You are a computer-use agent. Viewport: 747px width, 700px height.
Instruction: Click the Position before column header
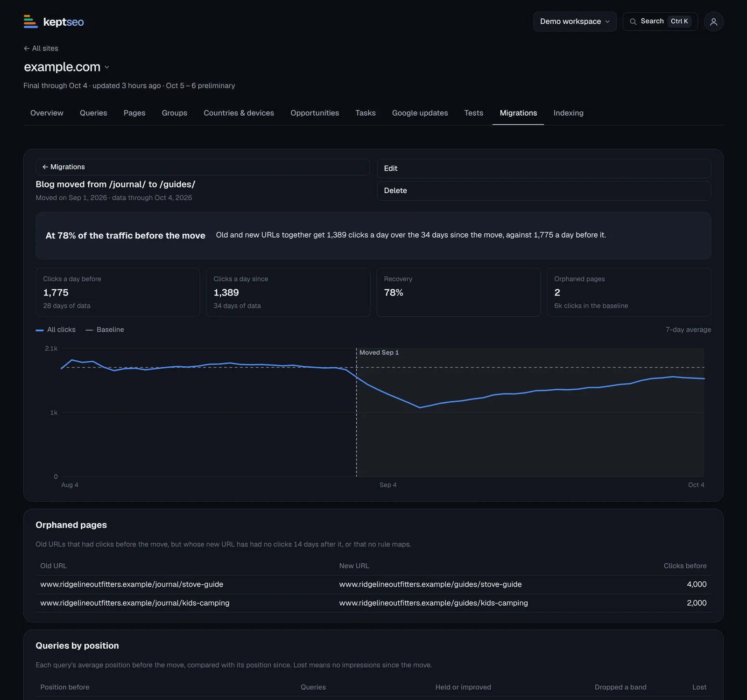(x=65, y=687)
